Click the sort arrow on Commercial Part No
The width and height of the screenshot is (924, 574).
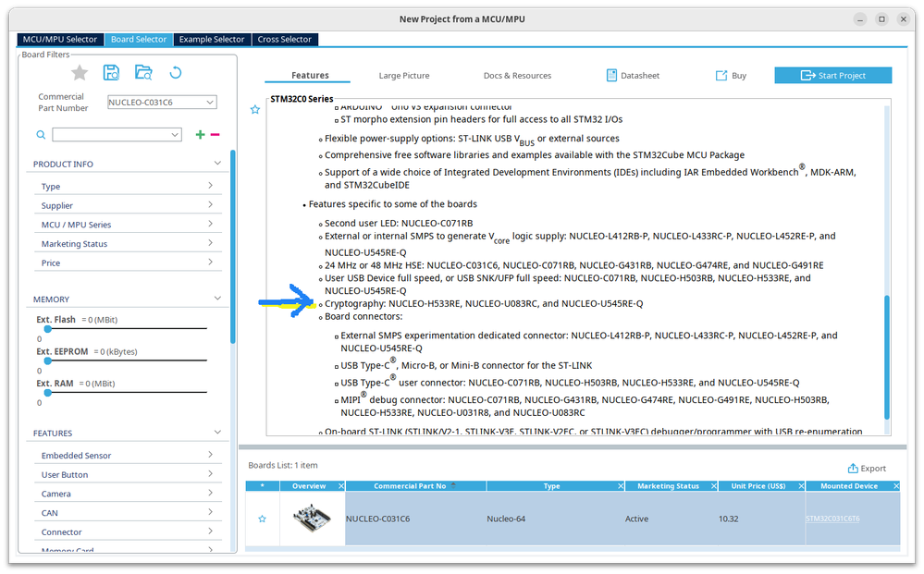[x=453, y=484]
